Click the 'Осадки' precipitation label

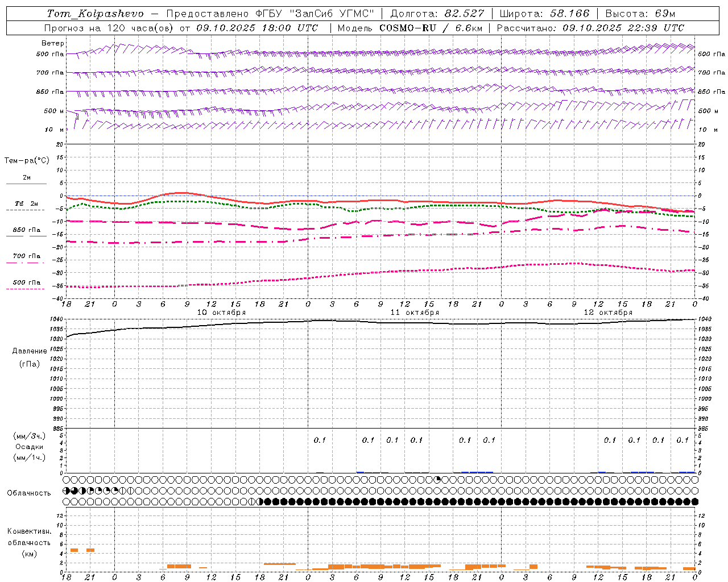[30, 447]
